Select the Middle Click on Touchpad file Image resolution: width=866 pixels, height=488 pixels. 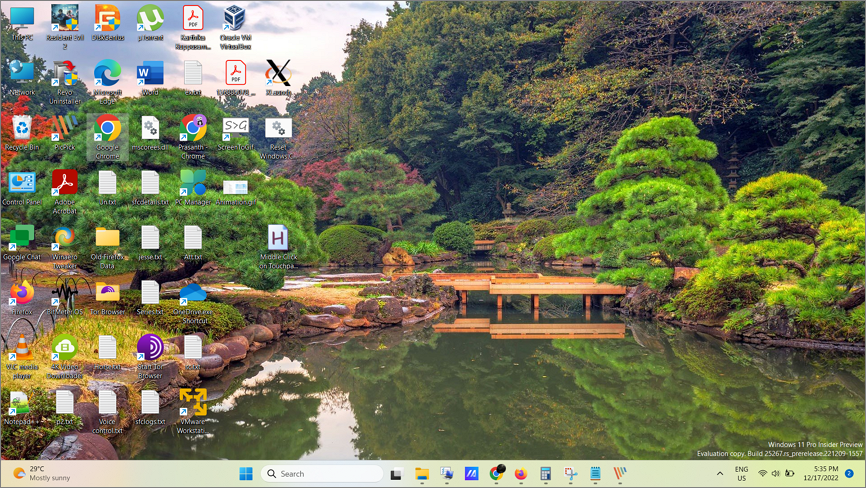click(278, 247)
